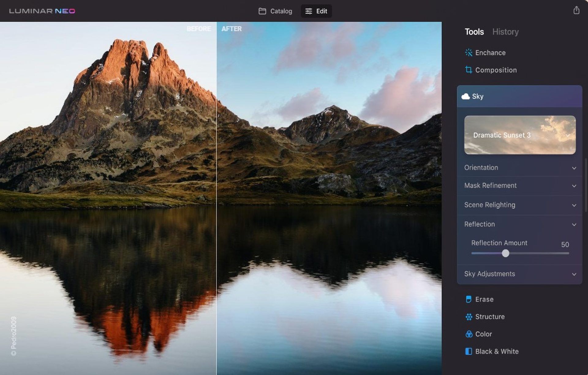Select the Composition tool icon
Screen dimensions: 588x375
click(469, 70)
